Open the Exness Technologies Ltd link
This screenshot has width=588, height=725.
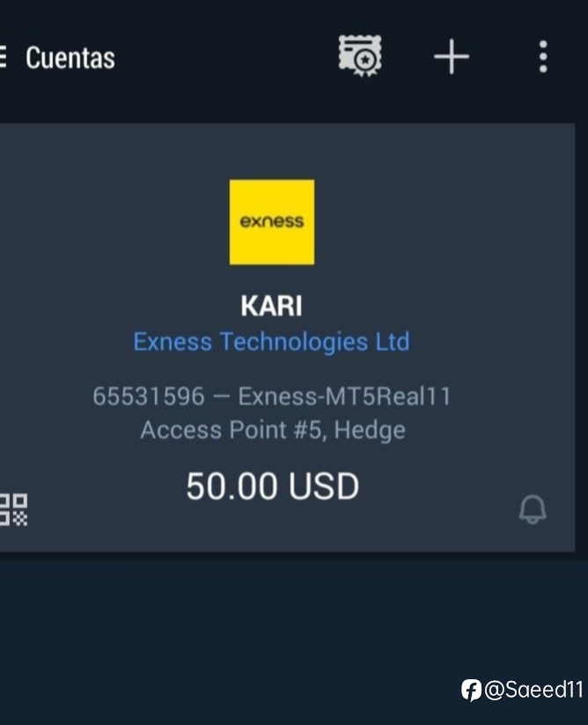(x=272, y=342)
